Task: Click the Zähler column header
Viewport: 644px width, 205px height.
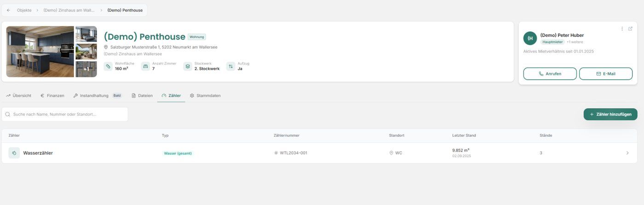Action: pos(14,135)
